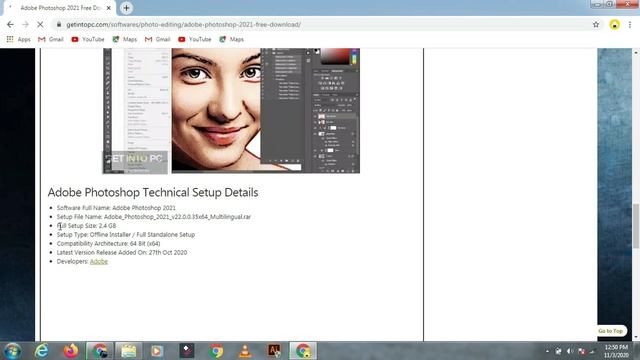Select the Adobe Photoshop 2021 Free Download tab
Screen dimensions: 640x360
tap(60, 8)
